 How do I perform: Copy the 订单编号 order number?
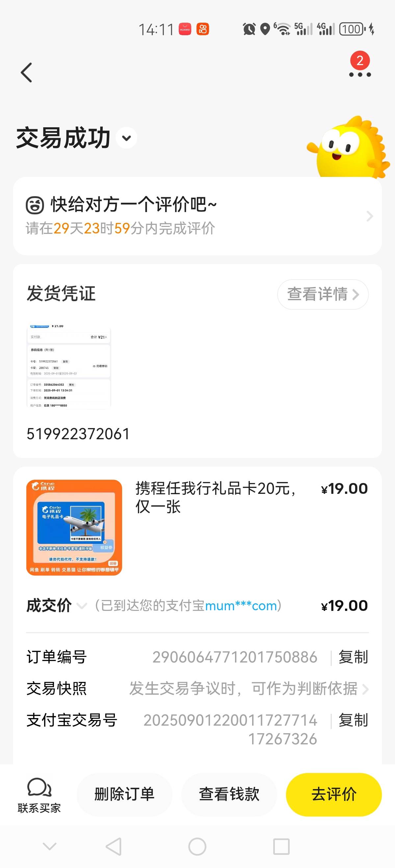coord(353,657)
